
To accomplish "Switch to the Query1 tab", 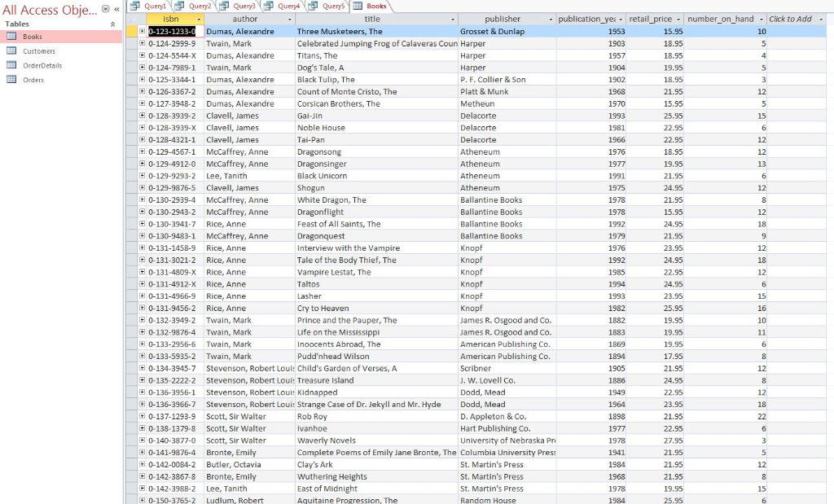I will [148, 6].
